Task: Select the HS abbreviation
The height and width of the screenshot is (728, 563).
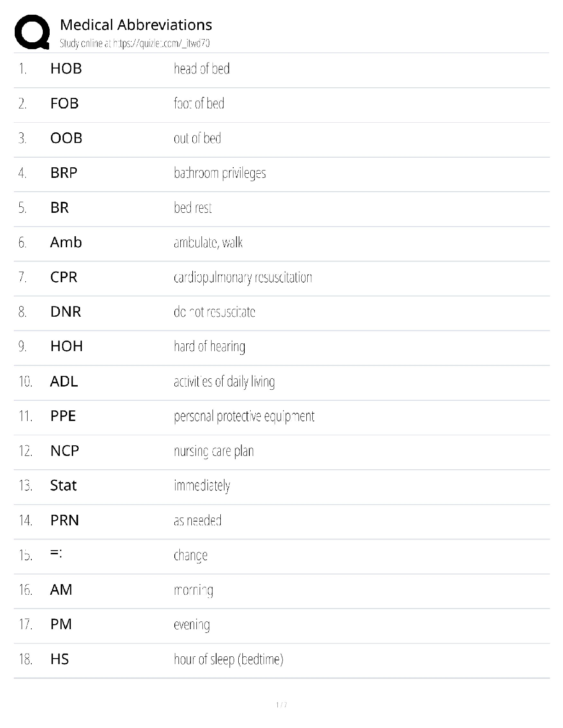Action: click(60, 659)
